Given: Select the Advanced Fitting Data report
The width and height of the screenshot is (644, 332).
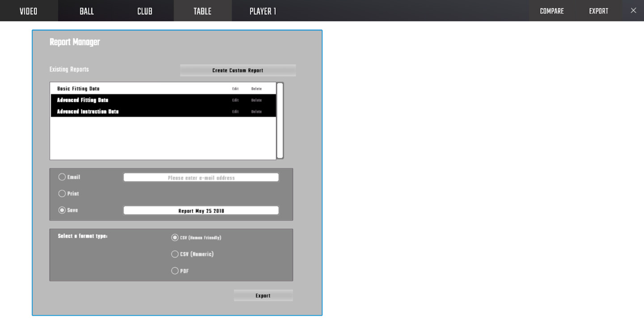Looking at the screenshot, I should click(163, 100).
